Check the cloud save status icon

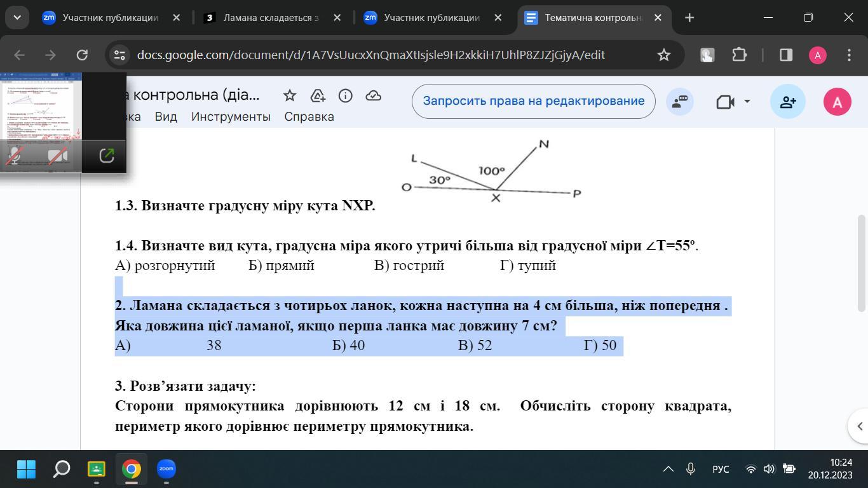[x=374, y=95]
